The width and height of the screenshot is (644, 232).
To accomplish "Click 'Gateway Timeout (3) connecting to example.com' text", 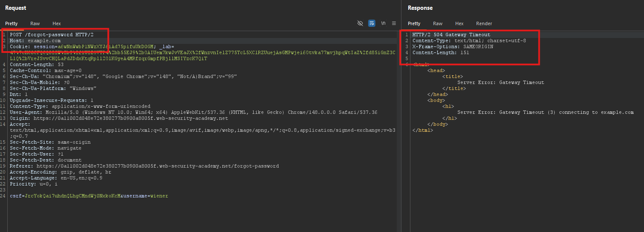I will pyautogui.click(x=567, y=112).
